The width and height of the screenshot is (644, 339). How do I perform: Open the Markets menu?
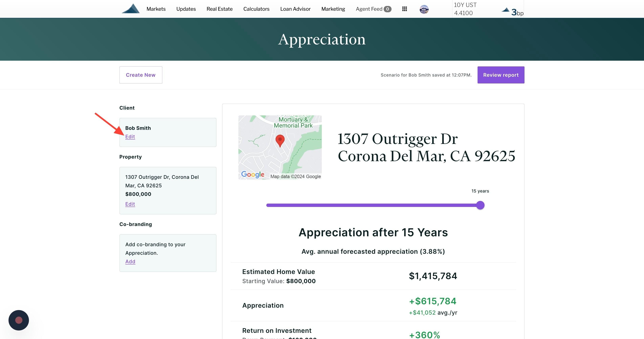(x=156, y=9)
